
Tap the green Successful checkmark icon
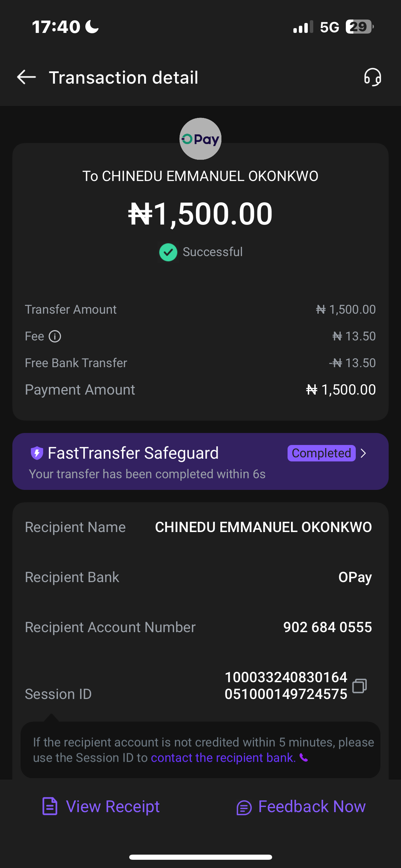pyautogui.click(x=168, y=252)
